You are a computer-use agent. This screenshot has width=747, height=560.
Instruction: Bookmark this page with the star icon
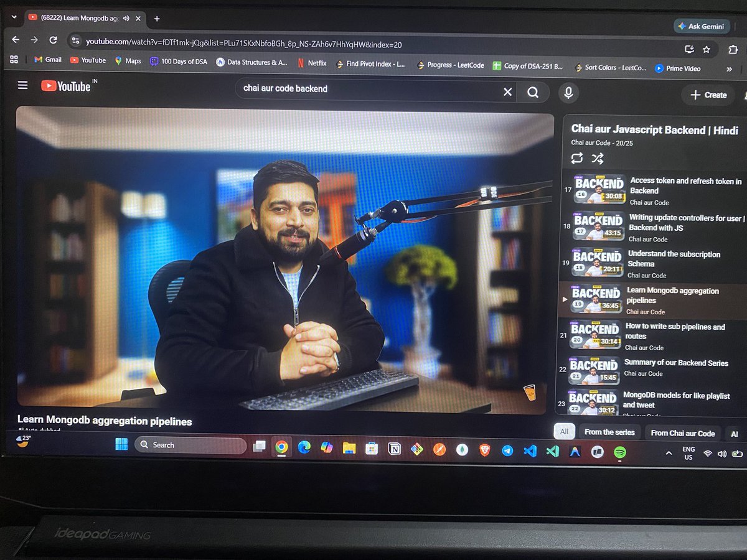click(707, 49)
